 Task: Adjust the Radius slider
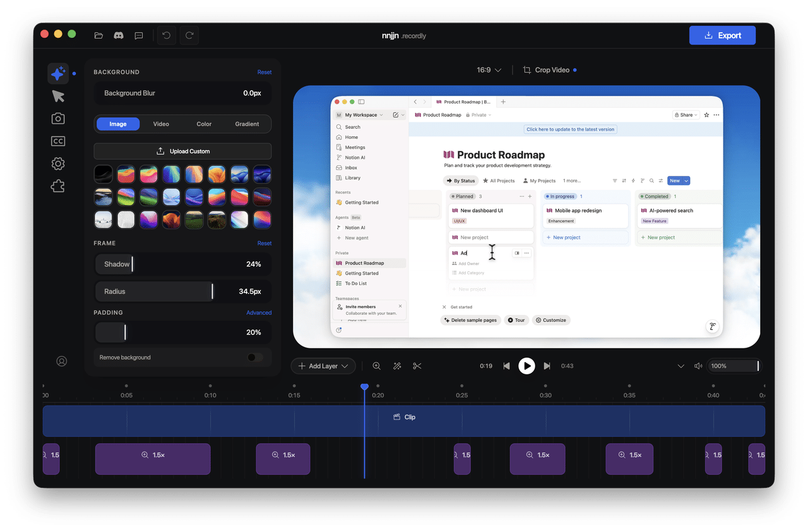pos(183,292)
